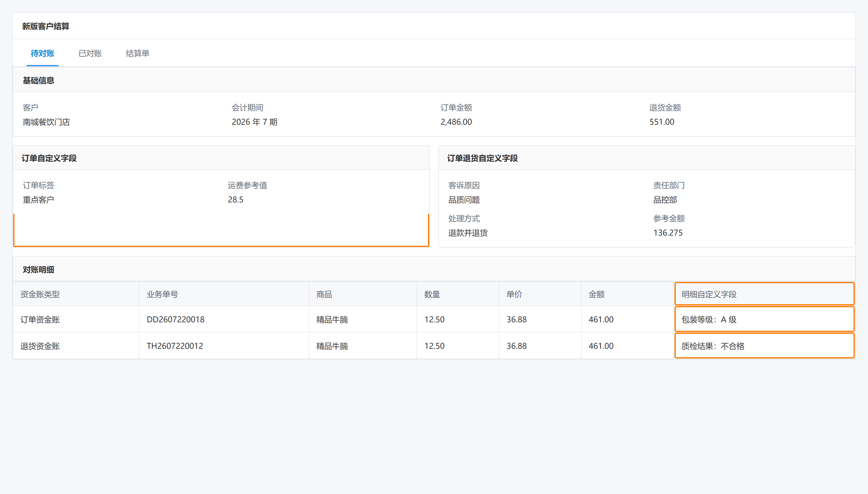Click return number TH2607220012
The width and height of the screenshot is (868, 494).
click(x=175, y=346)
